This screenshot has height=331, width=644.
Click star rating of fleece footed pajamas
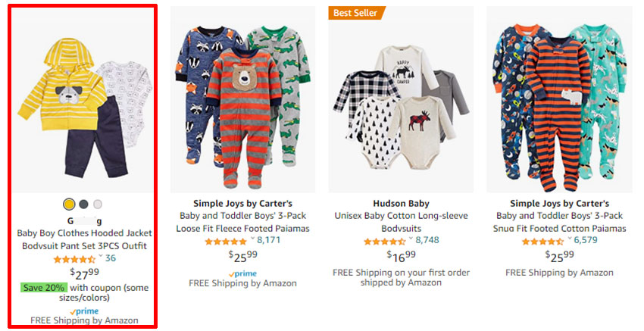(225, 241)
